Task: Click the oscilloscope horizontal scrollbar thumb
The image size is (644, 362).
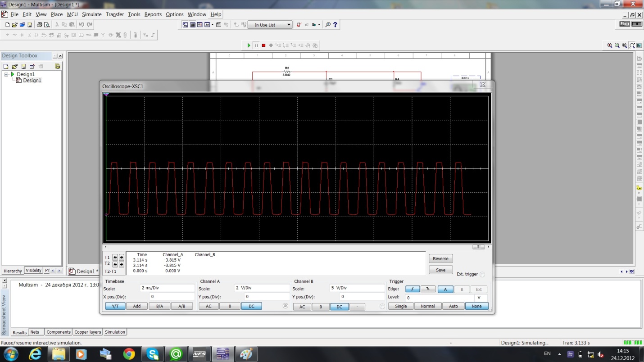Action: tap(478, 247)
